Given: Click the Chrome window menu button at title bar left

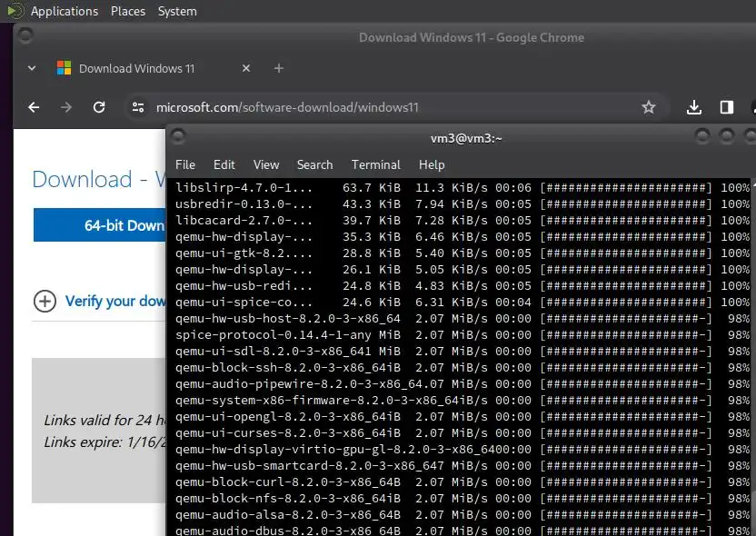Looking at the screenshot, I should (25, 35).
